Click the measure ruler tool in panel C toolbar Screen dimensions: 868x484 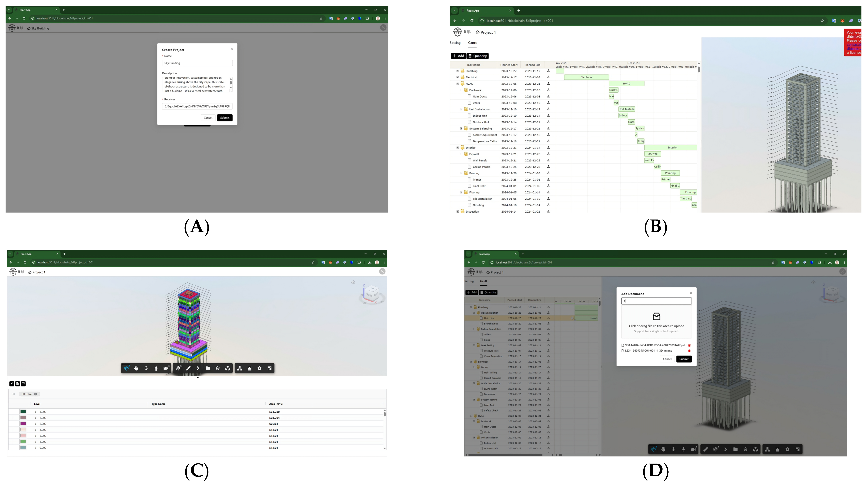point(188,368)
